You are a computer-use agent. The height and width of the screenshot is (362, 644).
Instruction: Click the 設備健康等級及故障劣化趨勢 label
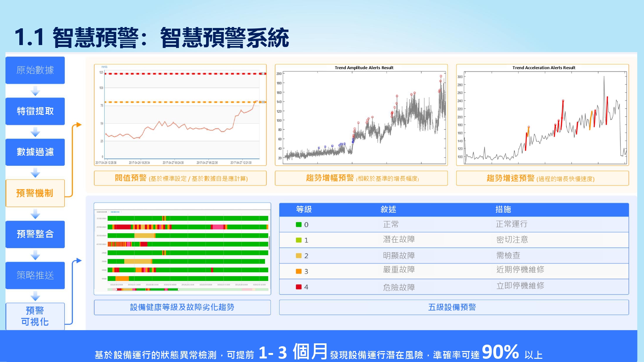pos(182,307)
